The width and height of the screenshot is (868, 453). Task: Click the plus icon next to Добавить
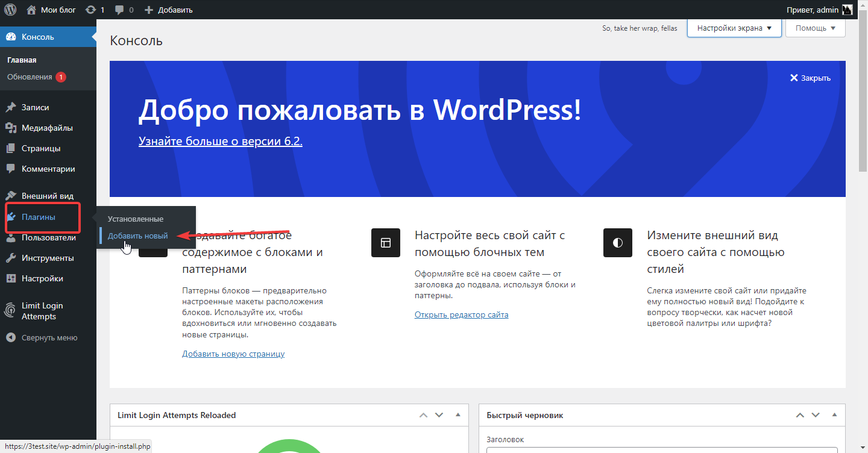click(149, 10)
